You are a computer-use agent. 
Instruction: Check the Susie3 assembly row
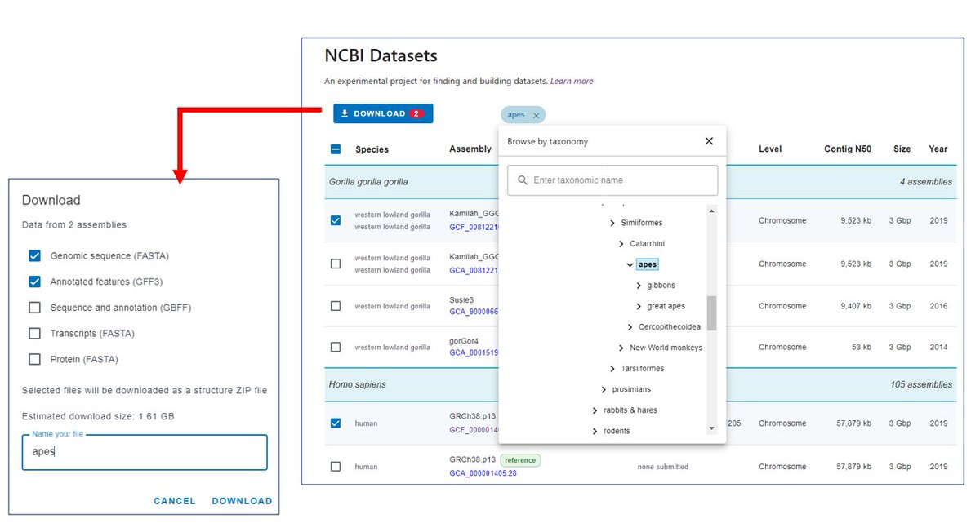pyautogui.click(x=336, y=306)
